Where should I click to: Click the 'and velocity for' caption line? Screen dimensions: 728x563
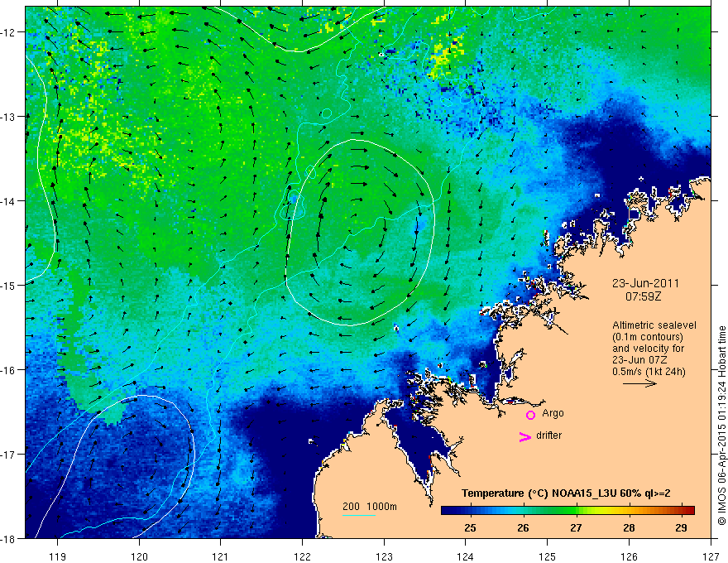pos(648,349)
